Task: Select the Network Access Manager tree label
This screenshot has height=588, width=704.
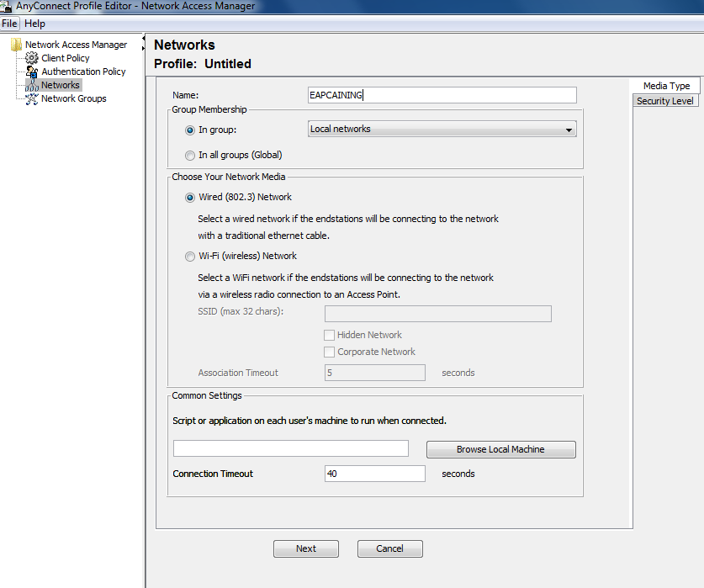Action: pyautogui.click(x=76, y=45)
